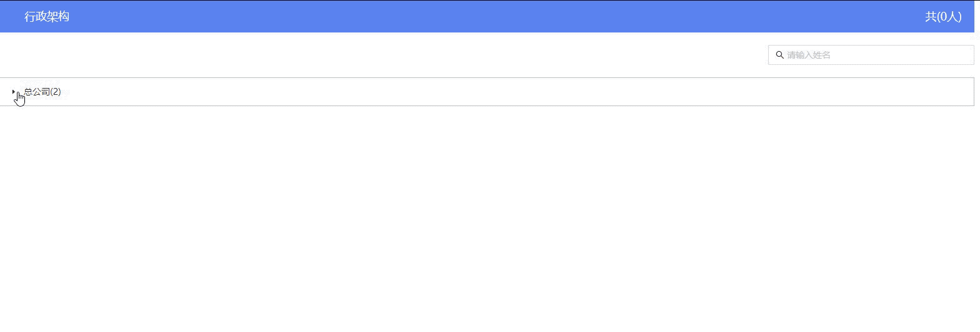
Task: Click the 共(0人) headcount label
Action: click(943, 17)
